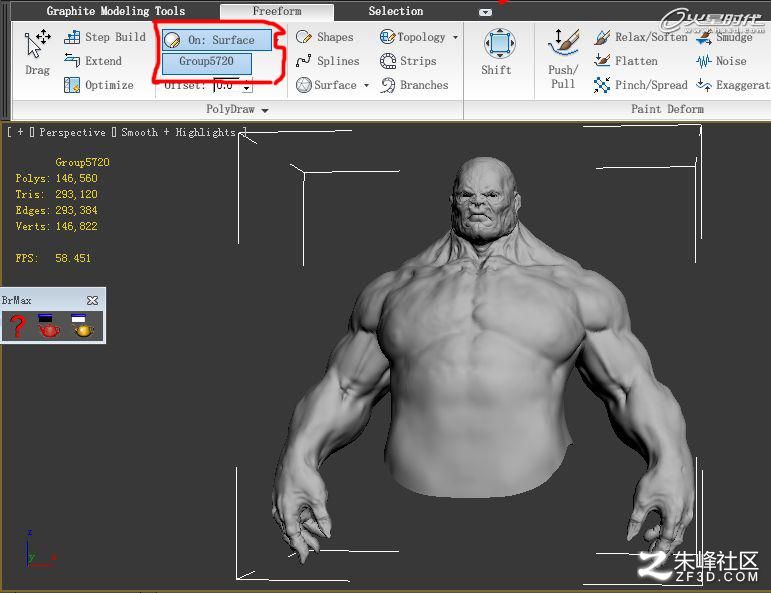The height and width of the screenshot is (593, 771).
Task: Click the Offset value field
Action: coord(228,86)
